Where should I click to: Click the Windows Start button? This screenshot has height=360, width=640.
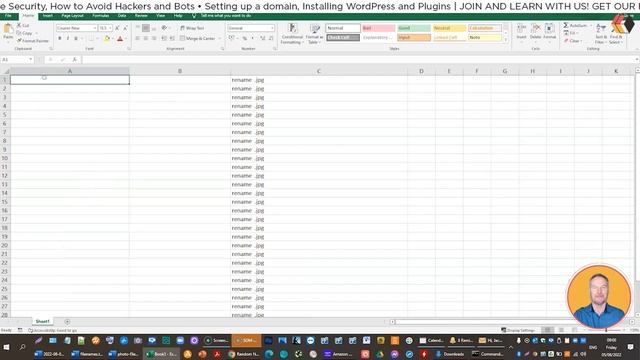pyautogui.click(x=7, y=347)
